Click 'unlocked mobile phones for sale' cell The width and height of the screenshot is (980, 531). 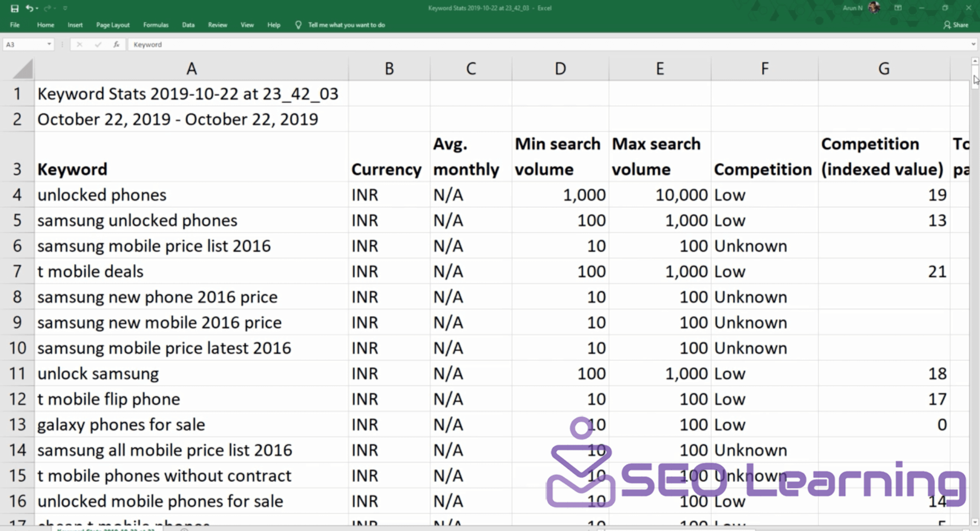pyautogui.click(x=192, y=501)
